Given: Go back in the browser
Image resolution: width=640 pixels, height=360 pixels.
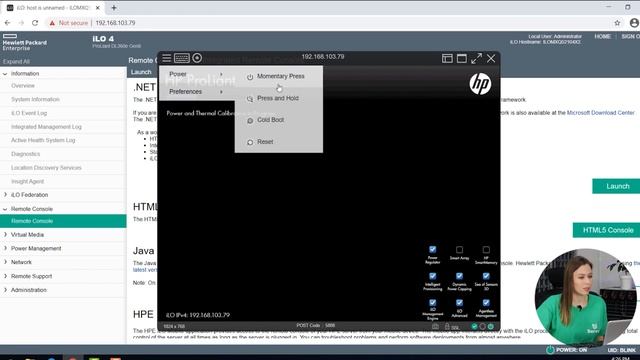Looking at the screenshot, I should pyautogui.click(x=7, y=23).
